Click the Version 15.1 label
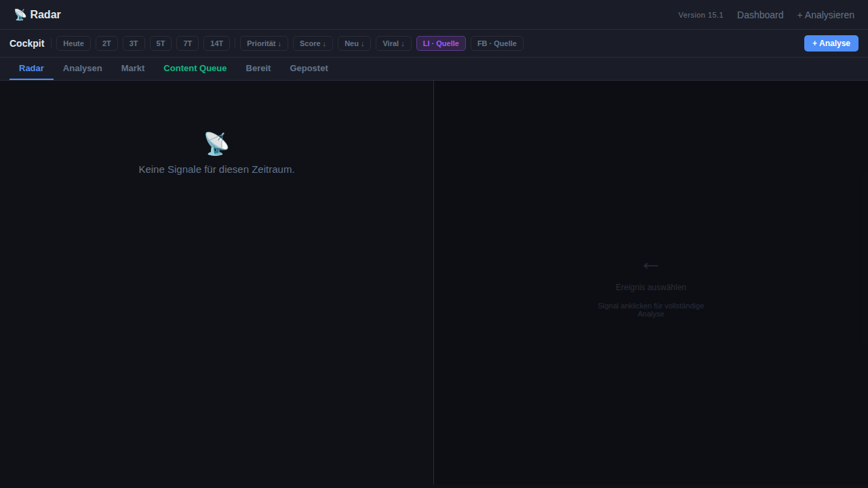 click(x=701, y=15)
